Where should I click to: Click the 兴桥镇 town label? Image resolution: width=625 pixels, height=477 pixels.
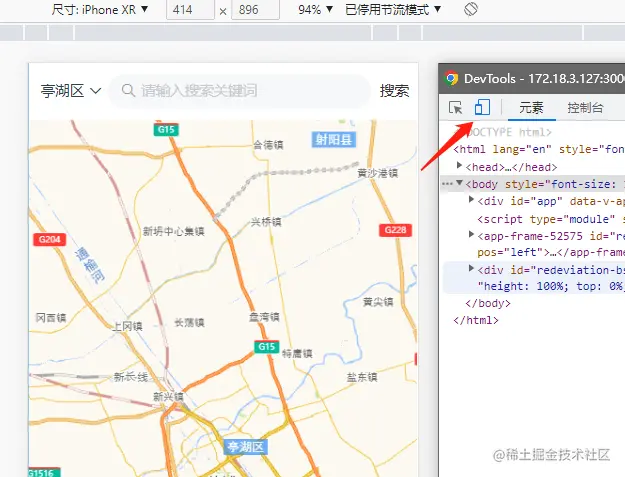click(266, 222)
